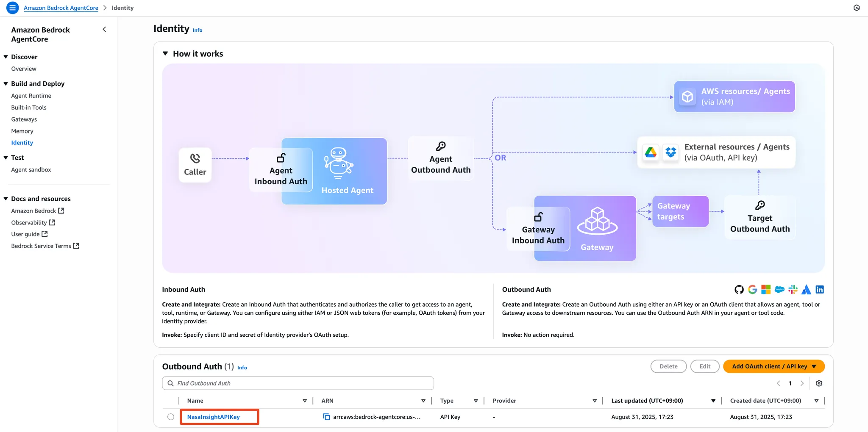Open Overview in the sidebar
The height and width of the screenshot is (432, 868).
click(x=24, y=69)
